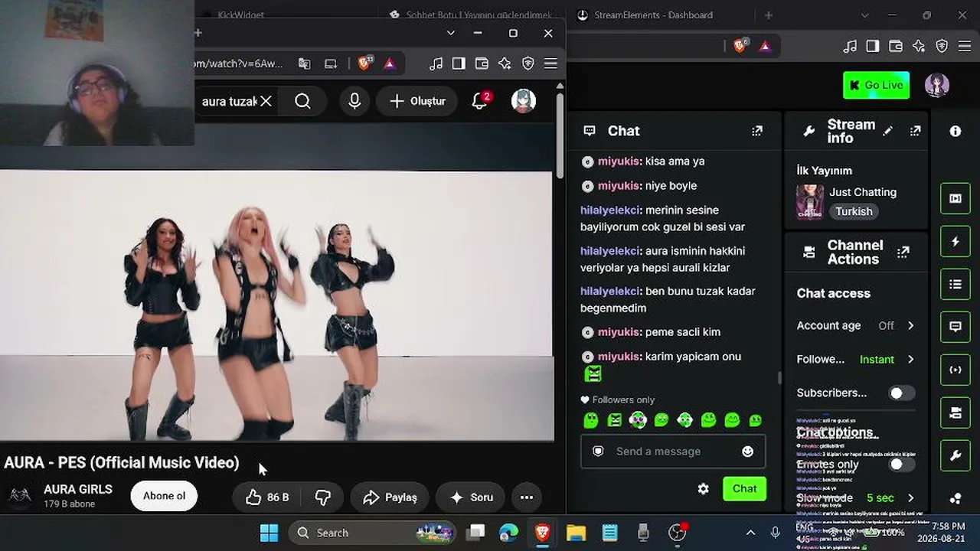Viewport: 980px width, 551px height.
Task: Click the YouTube page vertical scrollbar
Action: 560,138
